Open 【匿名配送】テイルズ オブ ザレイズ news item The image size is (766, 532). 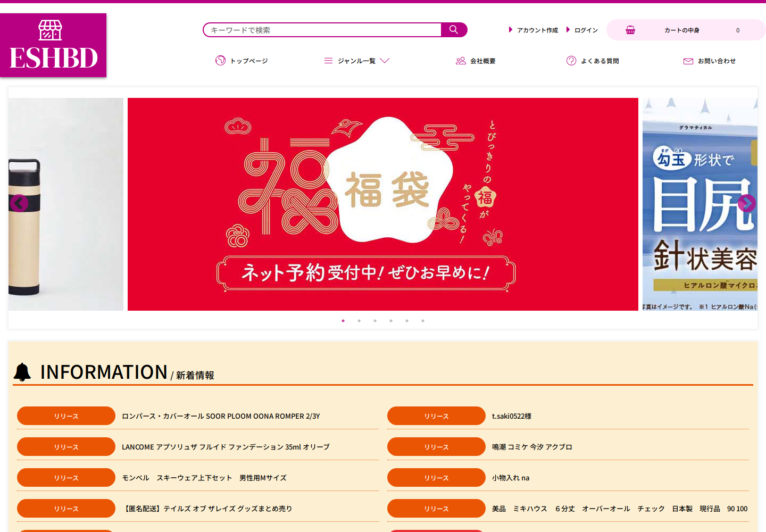(x=207, y=509)
